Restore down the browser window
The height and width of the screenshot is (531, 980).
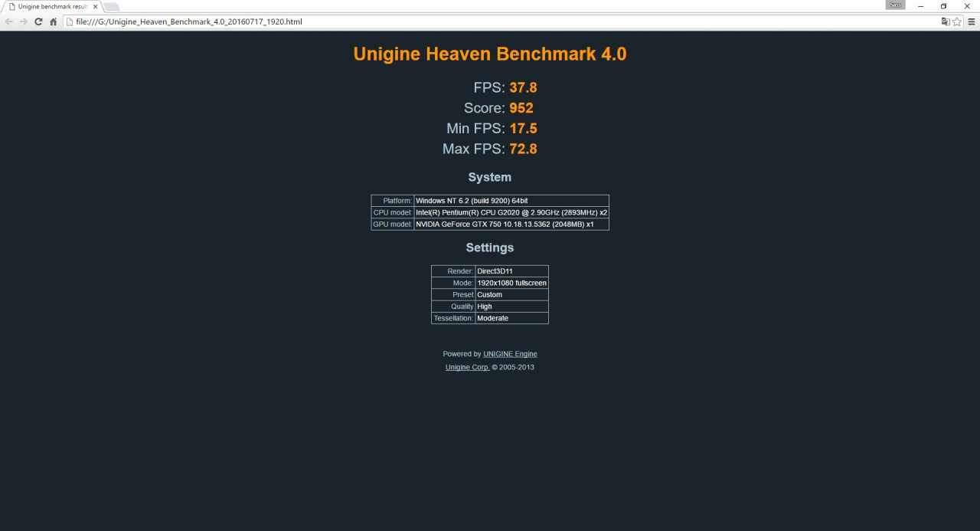(x=944, y=5)
